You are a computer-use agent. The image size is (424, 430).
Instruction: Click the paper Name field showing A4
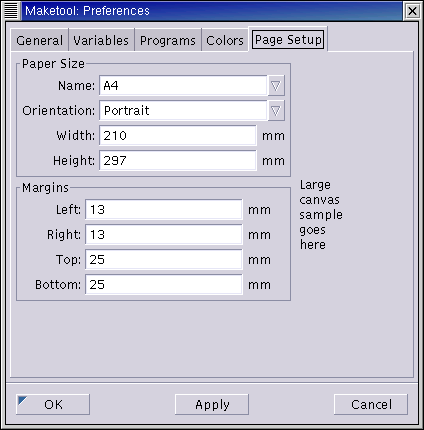(x=183, y=86)
